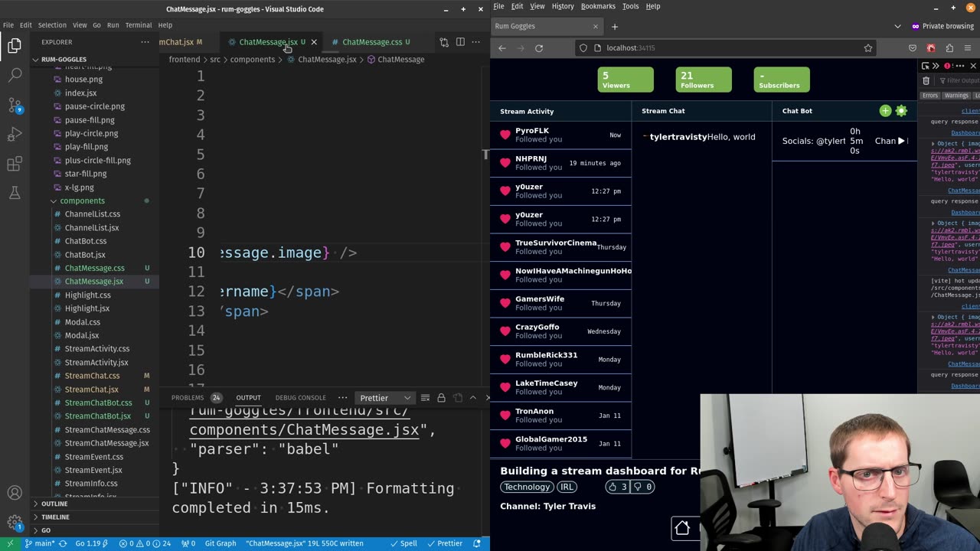Go back in Firefox

tap(502, 47)
